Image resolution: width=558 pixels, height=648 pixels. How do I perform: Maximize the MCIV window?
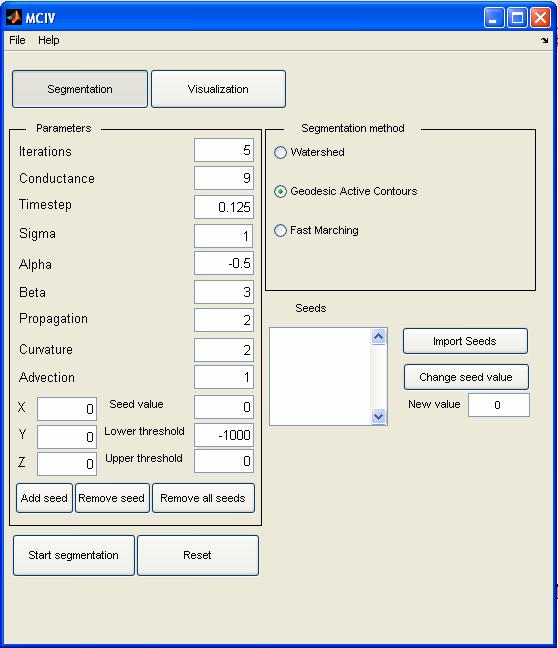[x=517, y=18]
